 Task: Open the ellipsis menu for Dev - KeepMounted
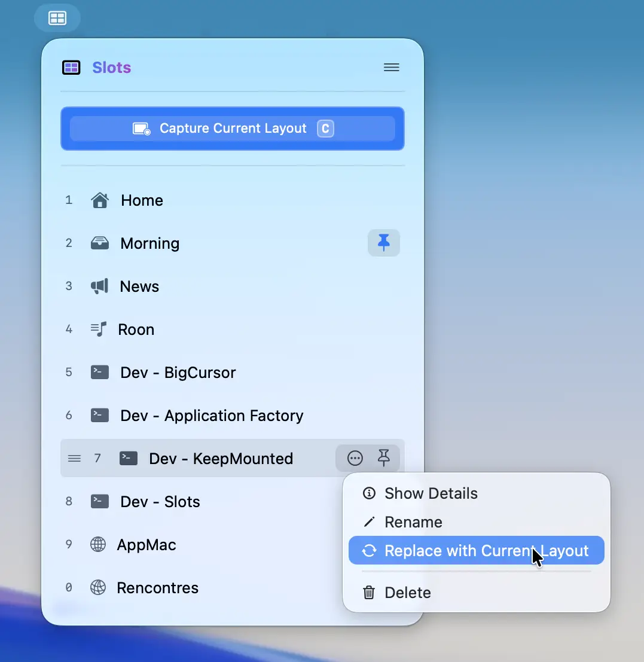point(355,458)
